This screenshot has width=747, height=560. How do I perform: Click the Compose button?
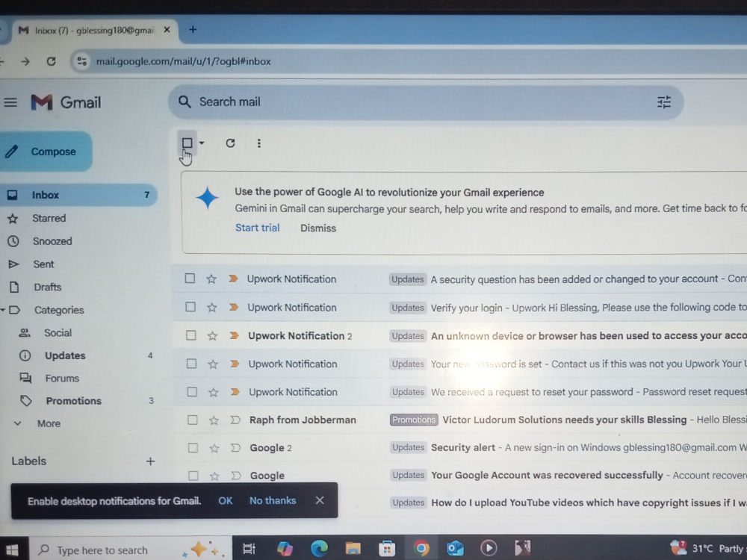point(46,152)
